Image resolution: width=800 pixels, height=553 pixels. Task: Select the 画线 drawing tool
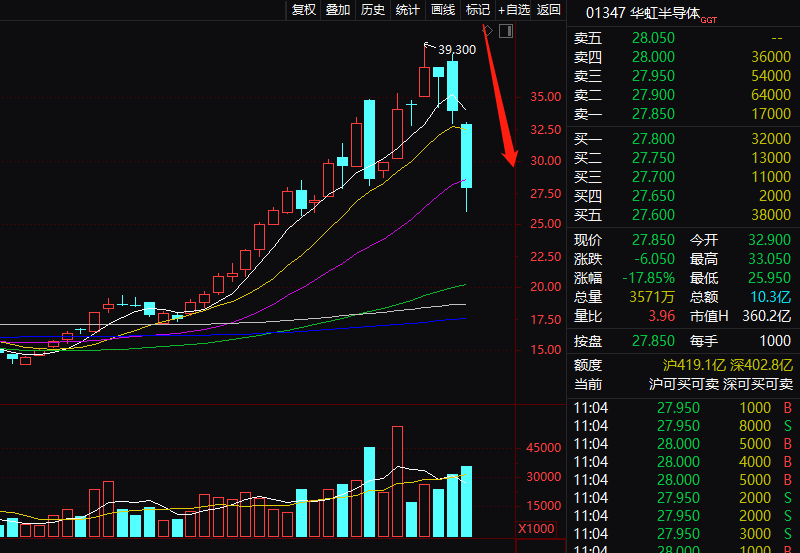pos(442,10)
